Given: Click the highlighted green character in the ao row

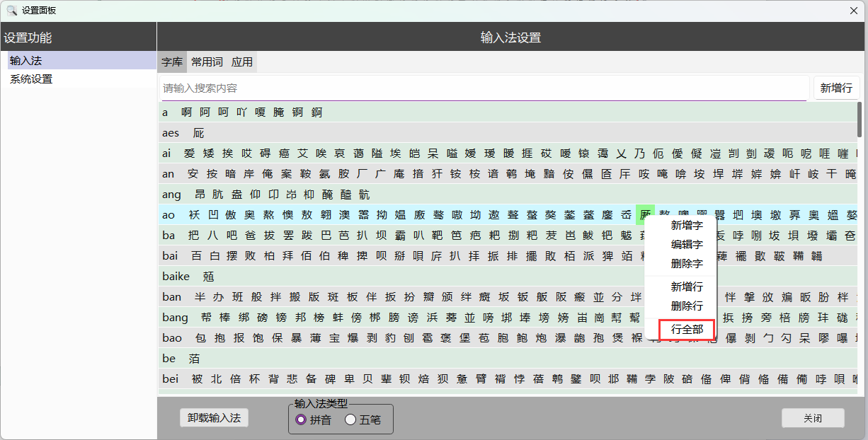Looking at the screenshot, I should (x=645, y=215).
